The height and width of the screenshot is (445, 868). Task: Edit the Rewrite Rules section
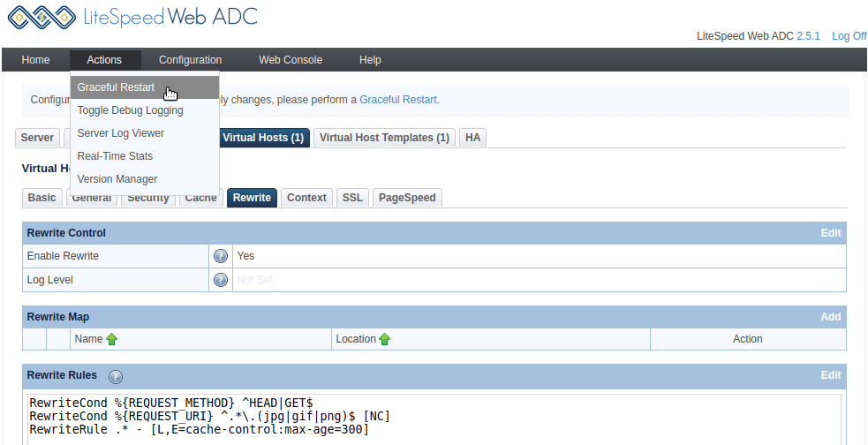[830, 375]
